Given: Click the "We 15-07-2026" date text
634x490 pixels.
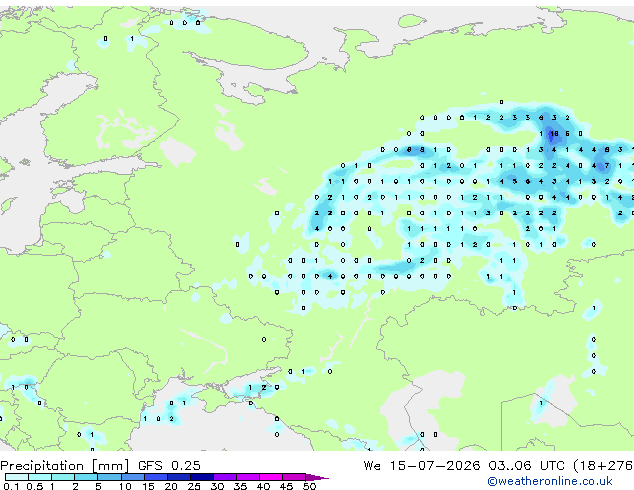Looking at the screenshot, I should (422, 466).
